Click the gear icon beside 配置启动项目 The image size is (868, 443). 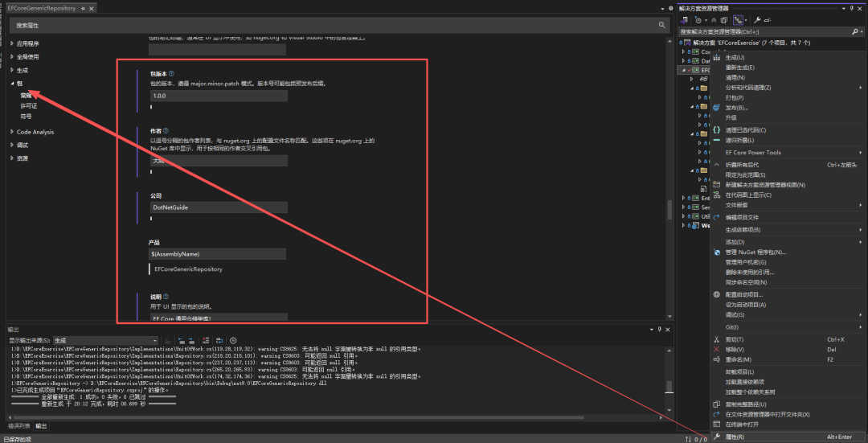click(716, 294)
